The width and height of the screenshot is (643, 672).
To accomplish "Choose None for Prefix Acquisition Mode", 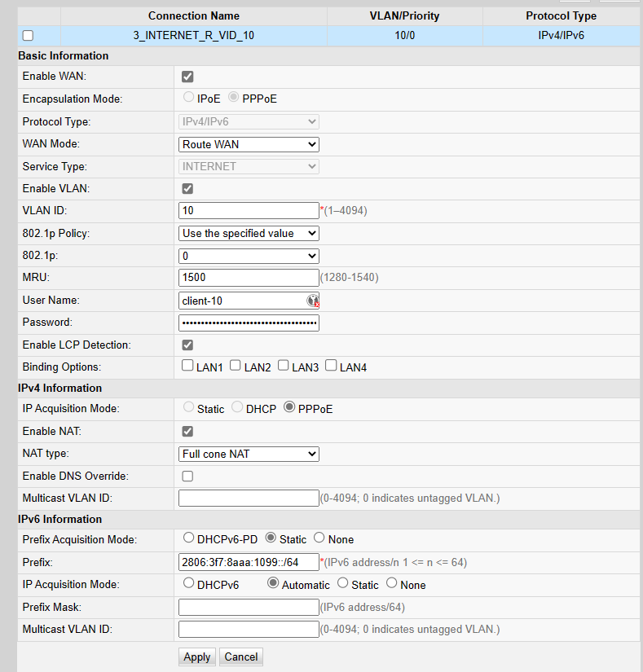I will tap(319, 538).
